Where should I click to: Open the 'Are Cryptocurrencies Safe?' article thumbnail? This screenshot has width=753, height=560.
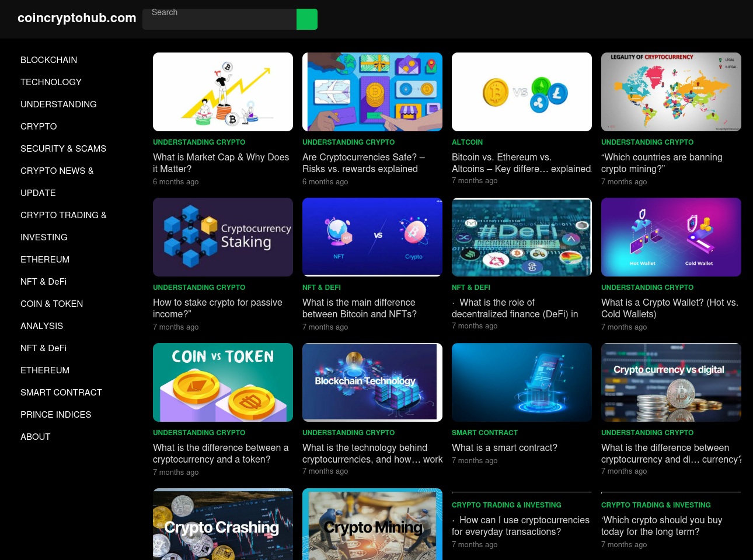[372, 92]
